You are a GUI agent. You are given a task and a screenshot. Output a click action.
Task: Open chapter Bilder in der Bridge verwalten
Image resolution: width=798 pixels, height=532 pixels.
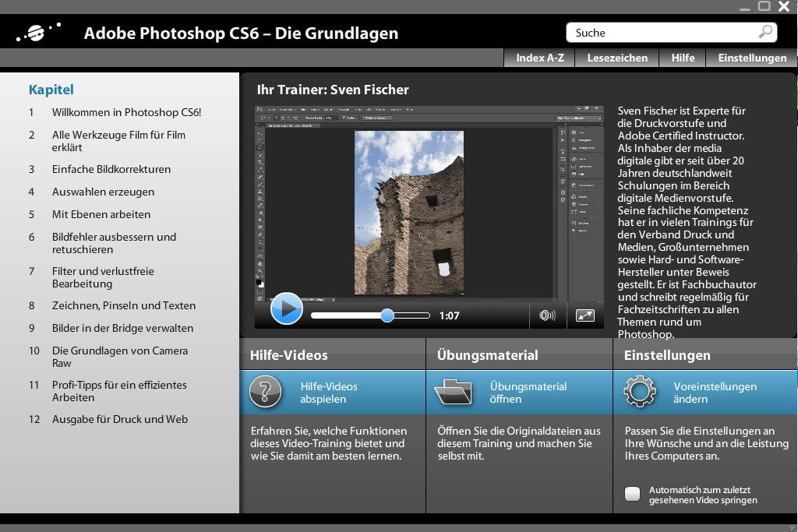(122, 328)
